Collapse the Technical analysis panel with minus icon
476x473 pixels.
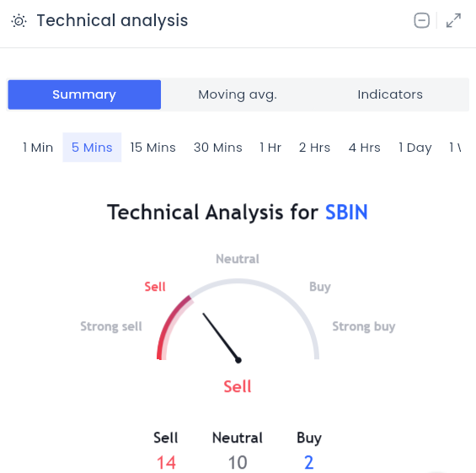tap(422, 21)
